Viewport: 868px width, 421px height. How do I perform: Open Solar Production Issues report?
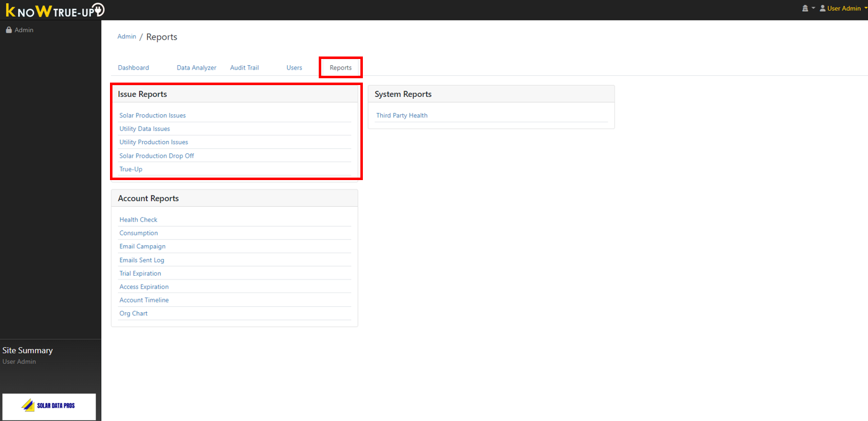[x=153, y=115]
